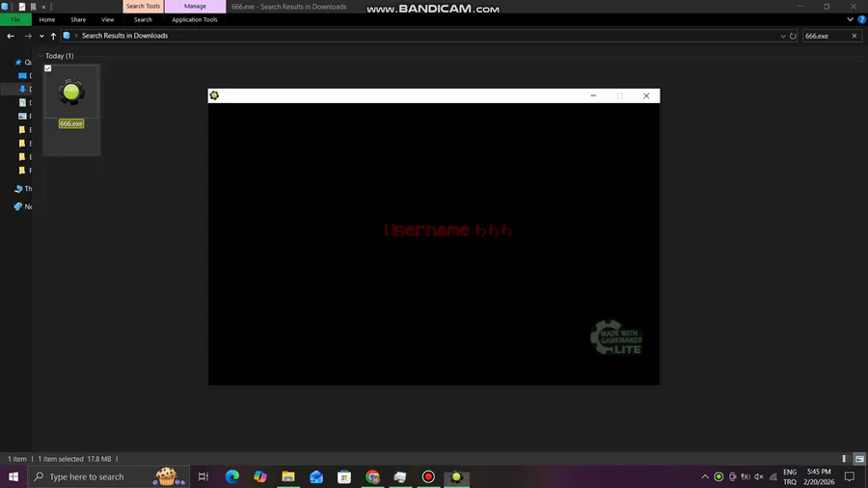Open Downloads arrow icon in sidebar
868x488 pixels.
[23, 89]
